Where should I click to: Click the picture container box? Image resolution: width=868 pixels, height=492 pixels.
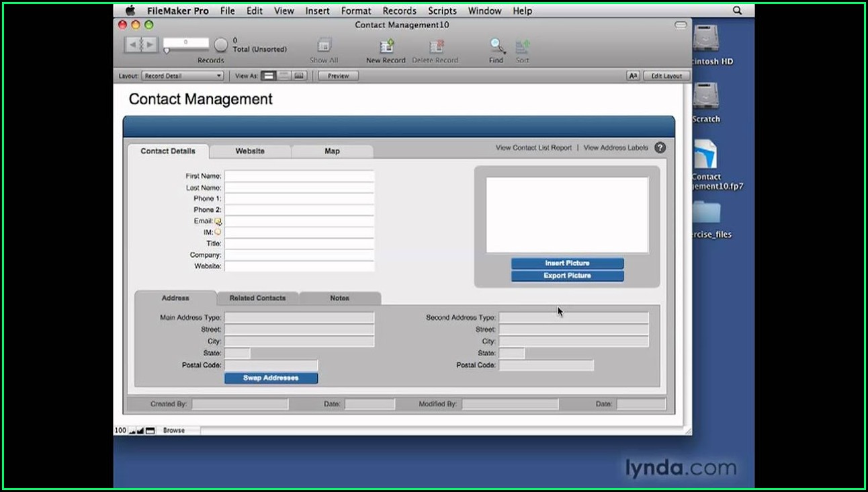(567, 215)
